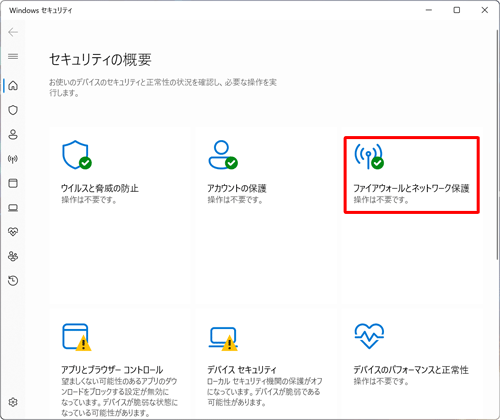Click the app browser control warning description
The height and width of the screenshot is (420, 500).
tap(119, 397)
